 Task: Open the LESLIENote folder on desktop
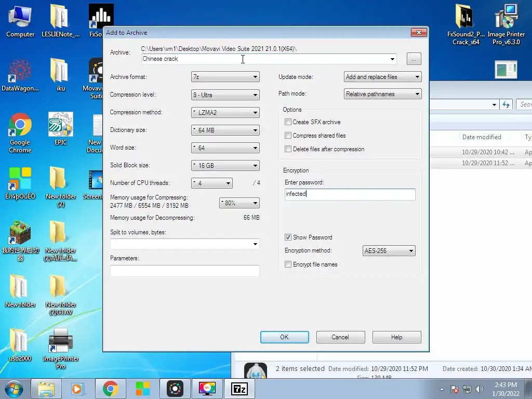click(x=60, y=21)
